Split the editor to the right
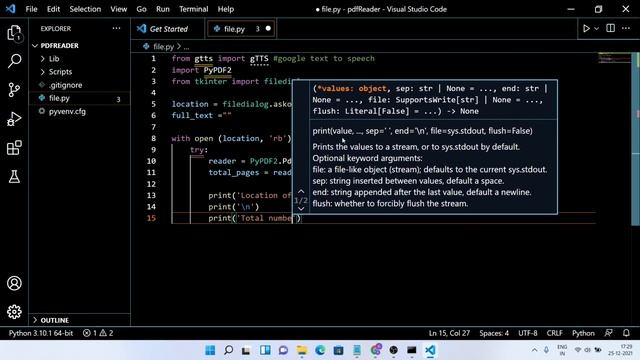 [x=610, y=28]
